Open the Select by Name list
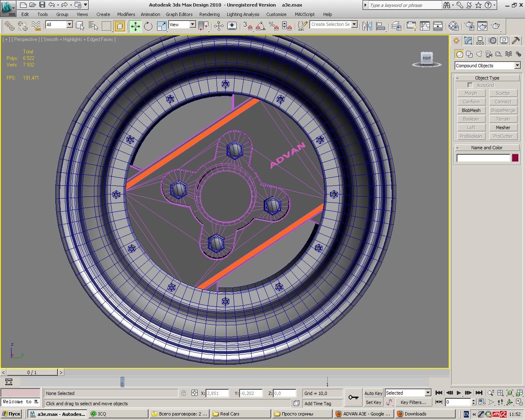525x420 pixels. click(93, 26)
